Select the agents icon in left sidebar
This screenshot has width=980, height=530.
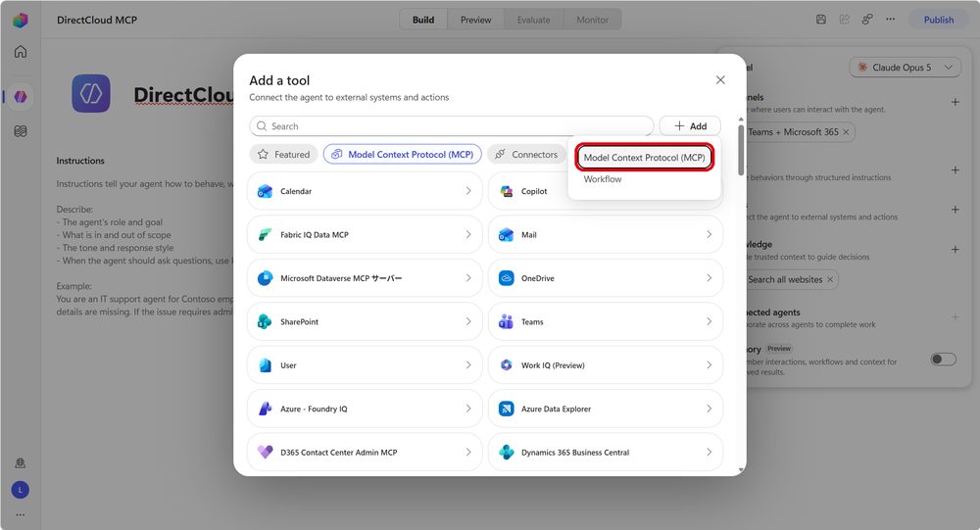[20, 96]
